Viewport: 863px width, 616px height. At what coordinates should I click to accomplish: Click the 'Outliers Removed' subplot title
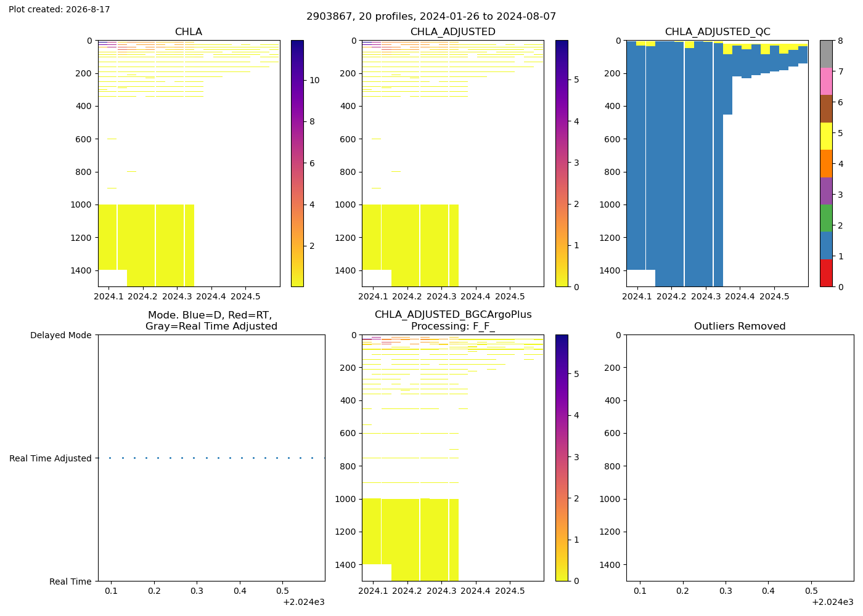coord(740,326)
